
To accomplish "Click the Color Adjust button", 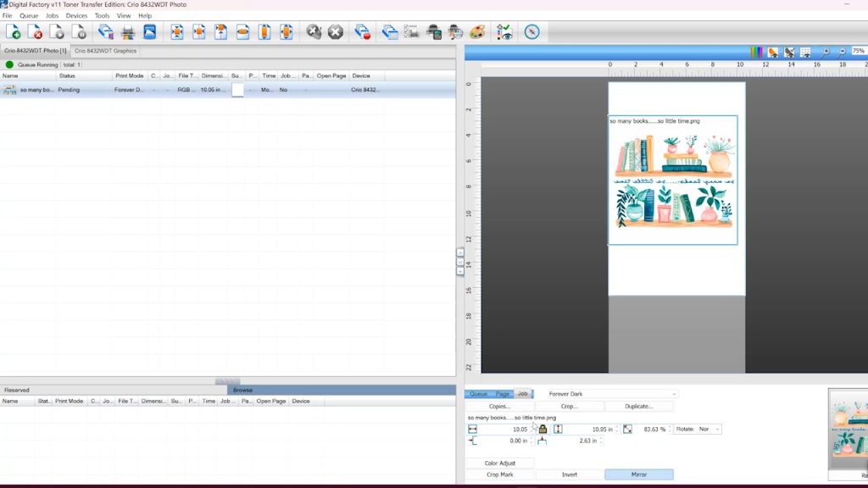I will (500, 463).
